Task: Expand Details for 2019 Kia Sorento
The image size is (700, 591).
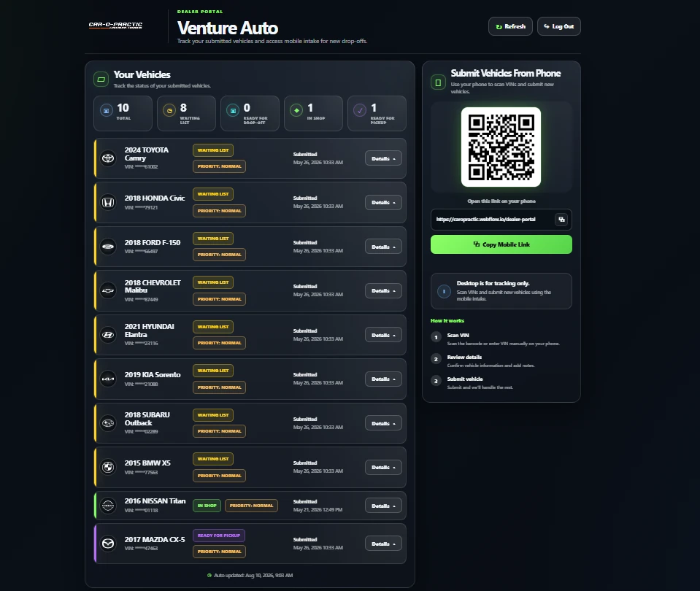Action: (x=383, y=379)
